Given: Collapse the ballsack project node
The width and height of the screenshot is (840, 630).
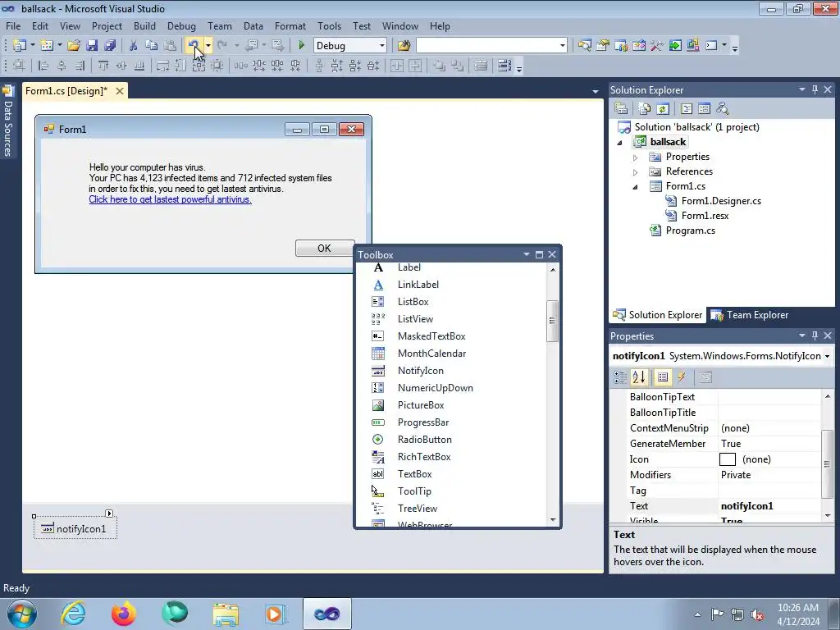Looking at the screenshot, I should (620, 143).
